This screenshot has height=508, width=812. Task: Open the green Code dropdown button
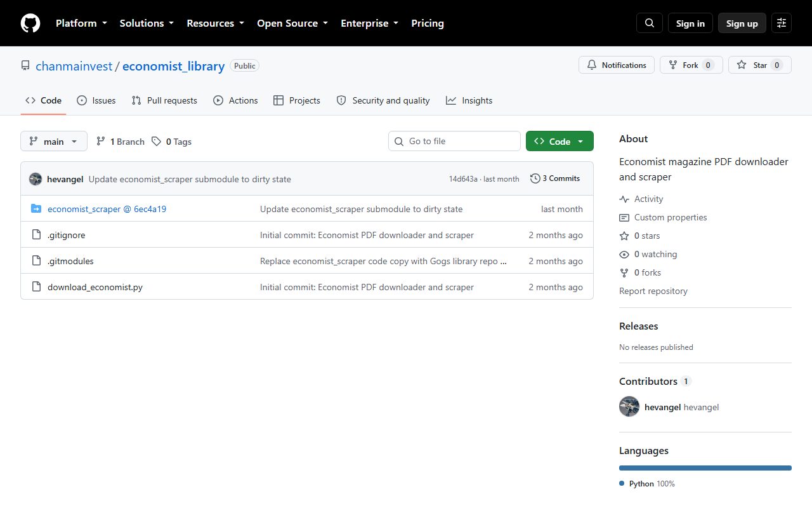click(560, 142)
